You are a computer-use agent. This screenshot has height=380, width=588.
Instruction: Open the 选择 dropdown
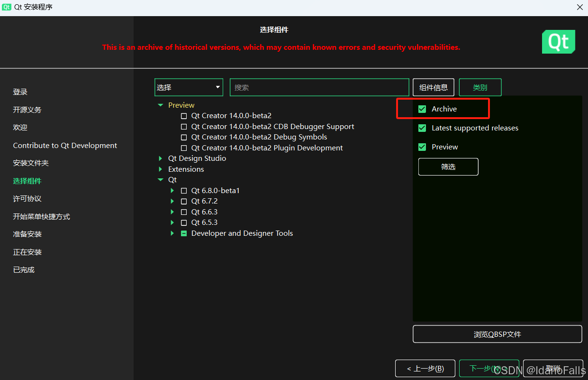point(189,87)
